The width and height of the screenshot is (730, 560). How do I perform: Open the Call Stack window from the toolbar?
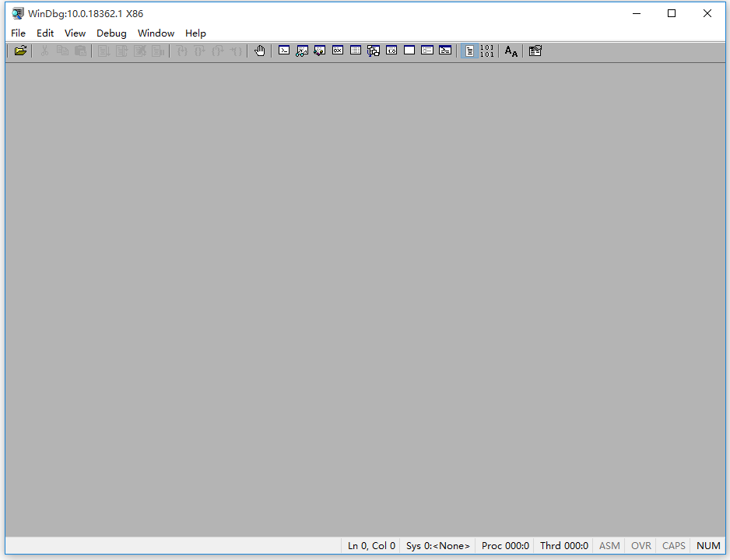click(x=374, y=51)
